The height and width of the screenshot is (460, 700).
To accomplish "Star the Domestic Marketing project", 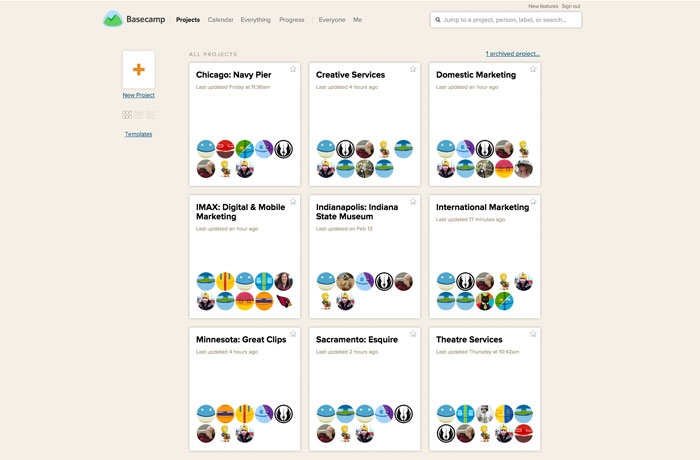I will click(x=533, y=69).
